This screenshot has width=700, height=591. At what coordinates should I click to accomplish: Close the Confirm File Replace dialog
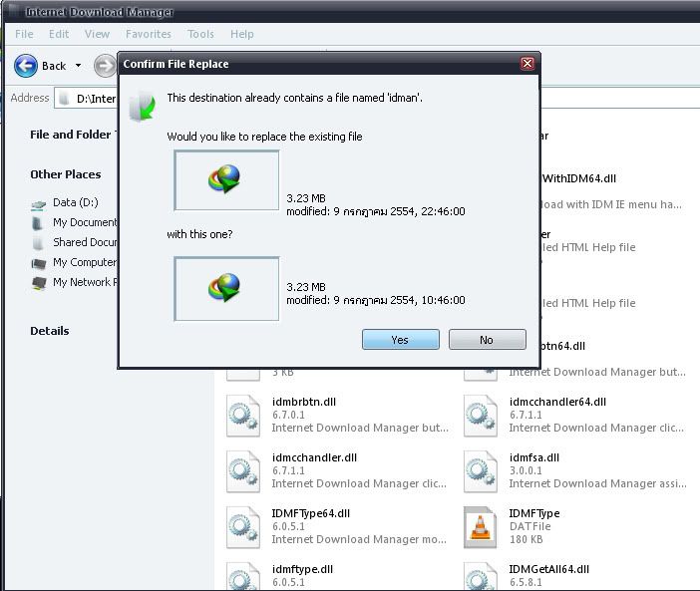527,64
